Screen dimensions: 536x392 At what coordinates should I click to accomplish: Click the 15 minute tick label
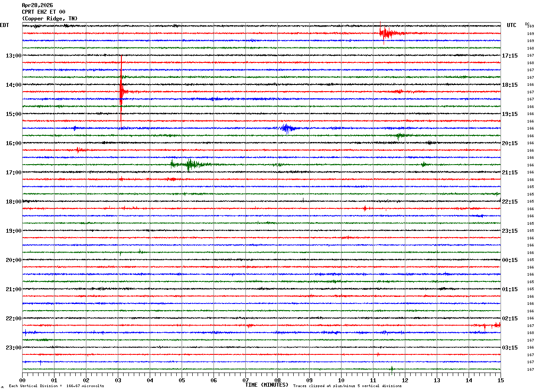500,380
